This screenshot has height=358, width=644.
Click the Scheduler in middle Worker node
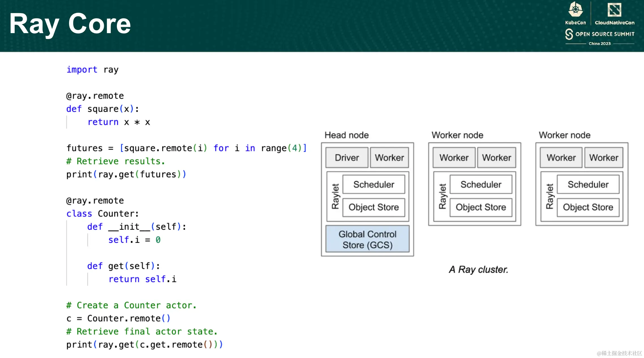coord(481,184)
